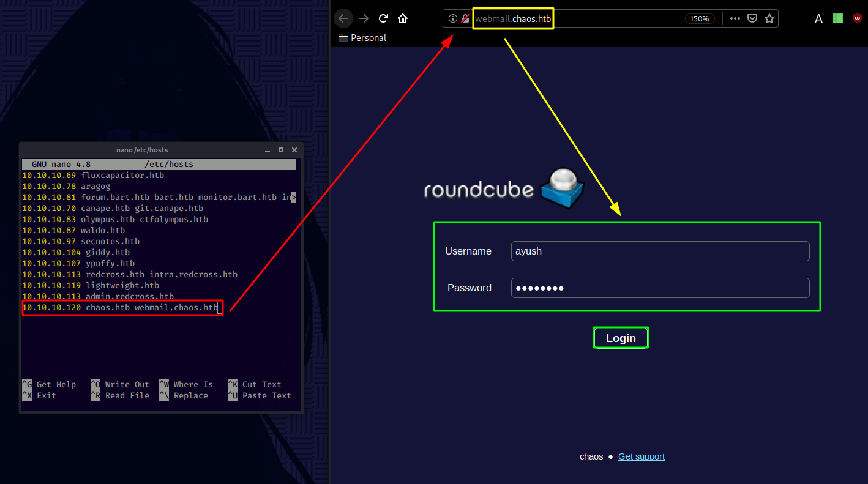
Task: Bookmark this page with the star
Action: click(x=769, y=18)
